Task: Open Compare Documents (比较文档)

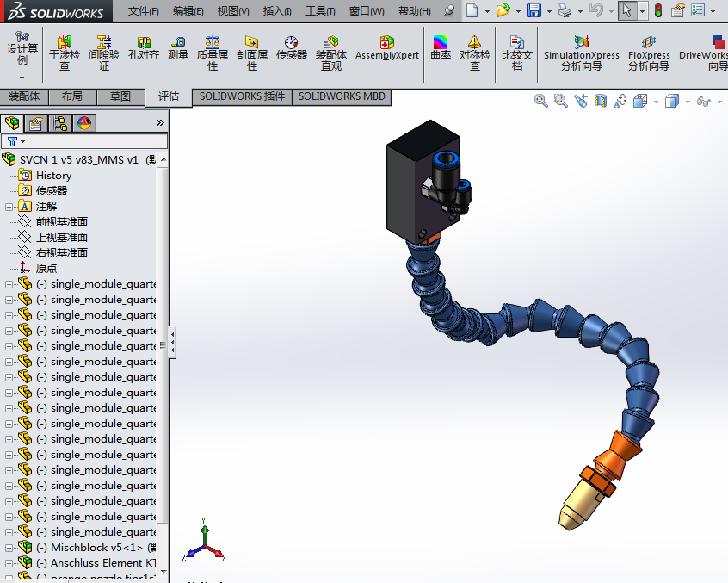Action: [x=517, y=53]
